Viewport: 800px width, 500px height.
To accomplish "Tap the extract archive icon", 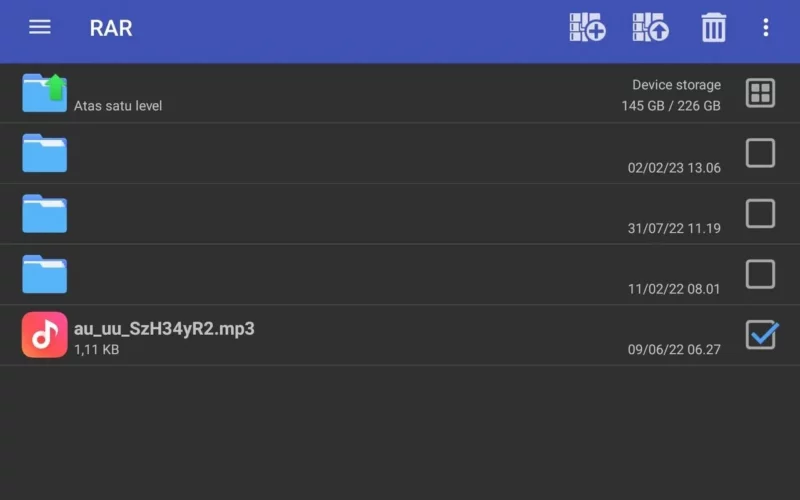I will 651,27.
